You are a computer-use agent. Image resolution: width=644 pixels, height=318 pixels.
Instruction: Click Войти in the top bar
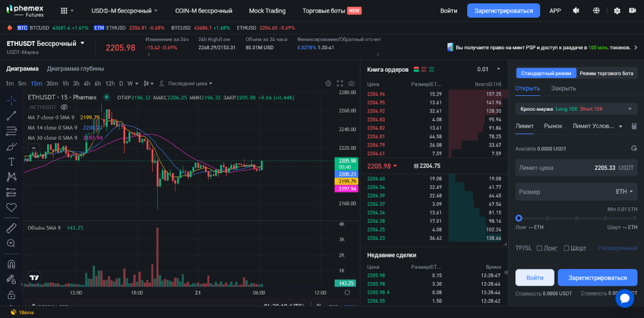click(449, 11)
